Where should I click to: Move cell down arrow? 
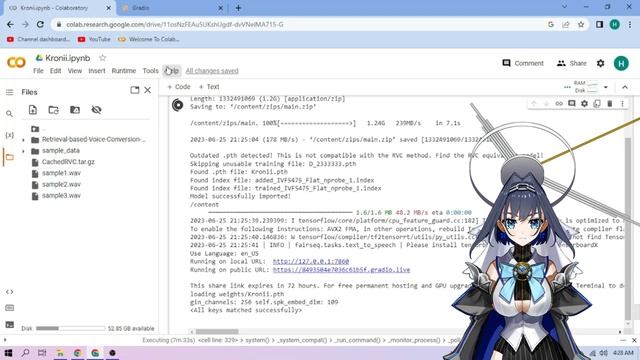point(546,104)
